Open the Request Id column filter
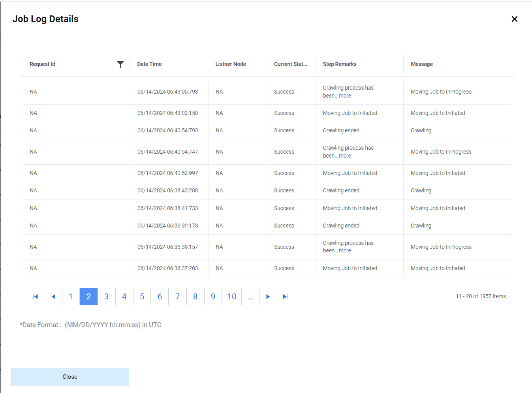 [x=120, y=64]
